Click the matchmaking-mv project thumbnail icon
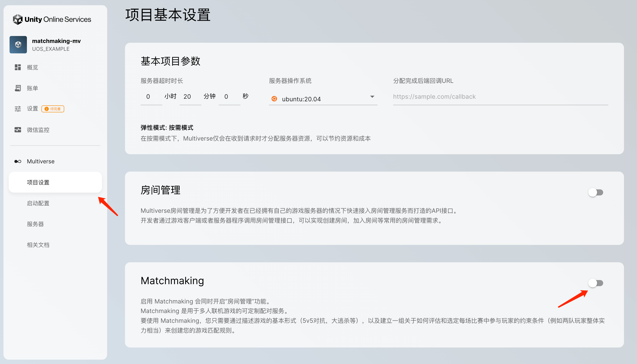Viewport: 637px width, 364px height. click(18, 44)
